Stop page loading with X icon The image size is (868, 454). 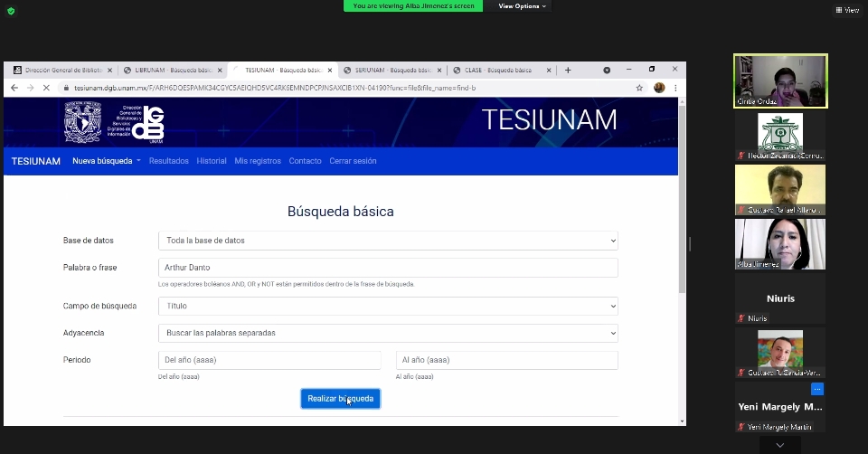(x=46, y=88)
